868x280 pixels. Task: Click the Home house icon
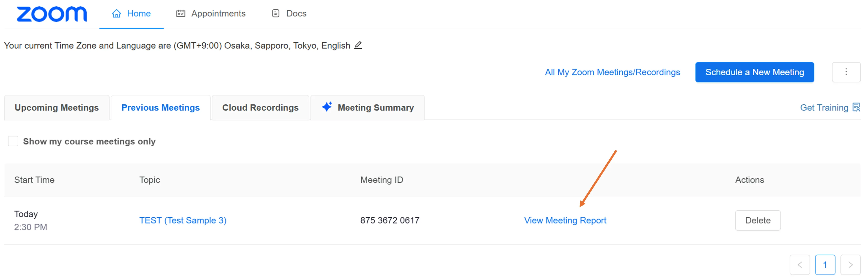pyautogui.click(x=116, y=13)
